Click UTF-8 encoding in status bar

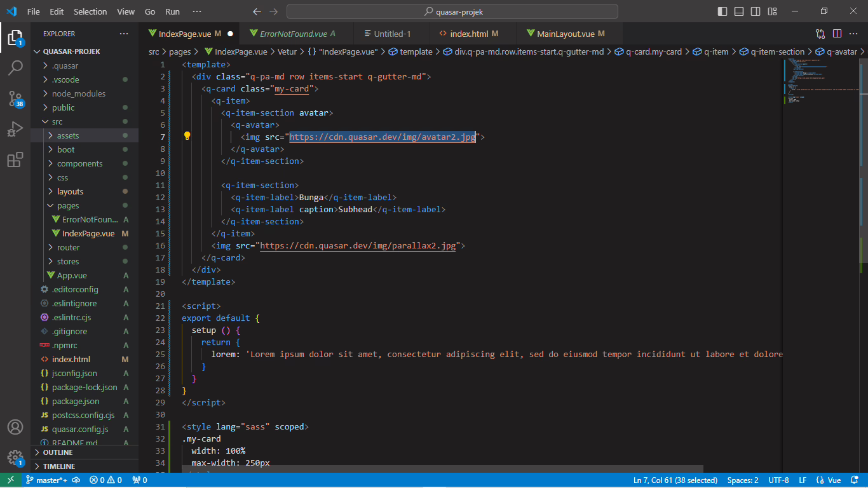(x=778, y=480)
